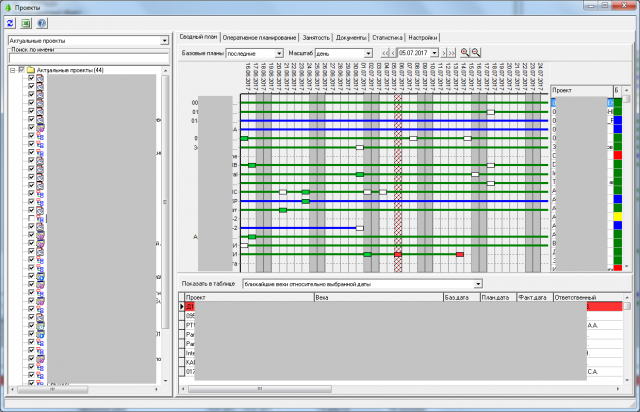The height and width of the screenshot is (412, 640).
Task: Click the 05.07.2017 date input field
Action: 413,53
